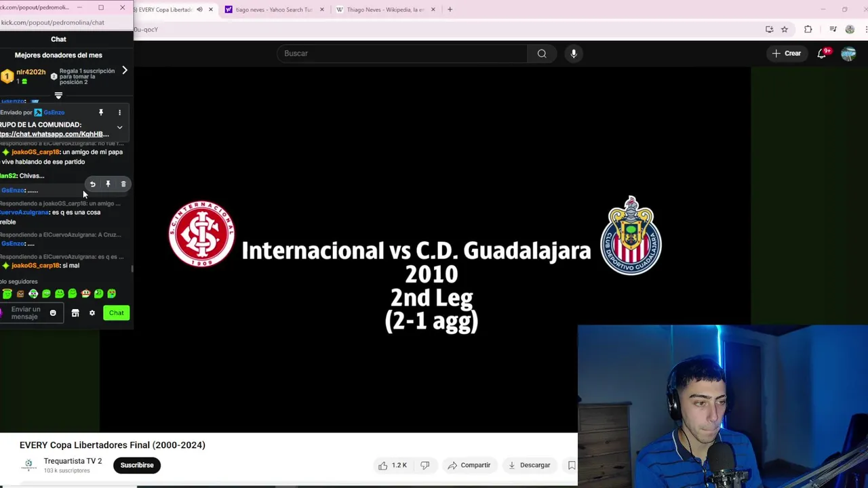
Task: Click the Crear button
Action: click(786, 54)
